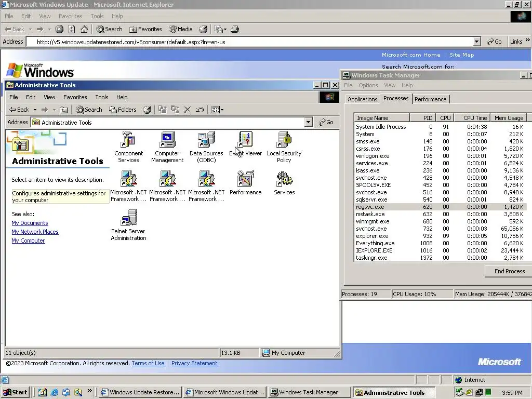Open Options menu in Task Manager
532x399 pixels.
(368, 85)
